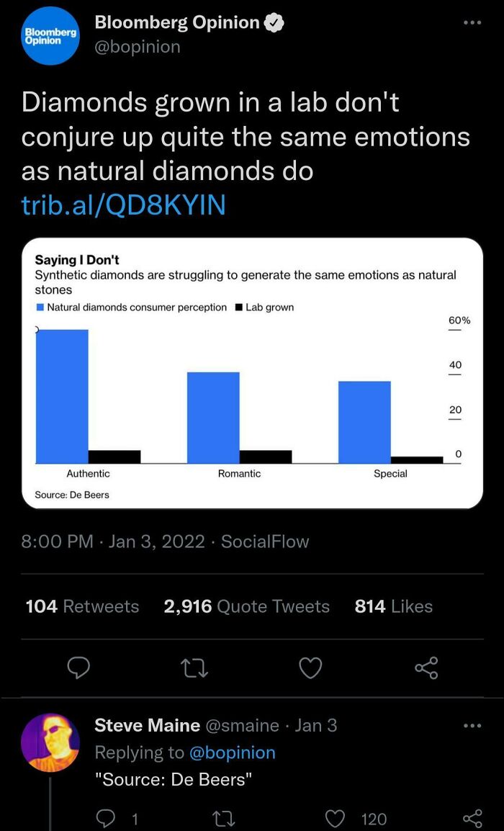Like Steve Maine's reply
Screen dimensions: 504x831
coord(336,818)
